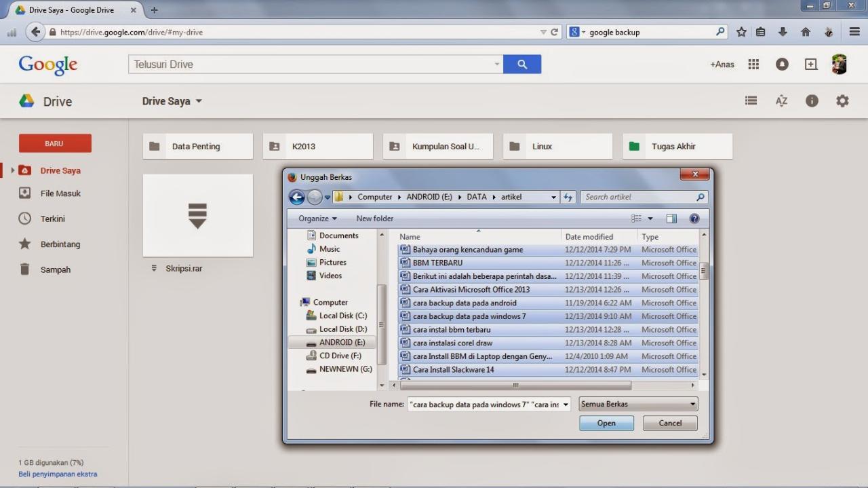The height and width of the screenshot is (488, 868).
Task: Open the K2013 shared folder
Action: (x=318, y=146)
